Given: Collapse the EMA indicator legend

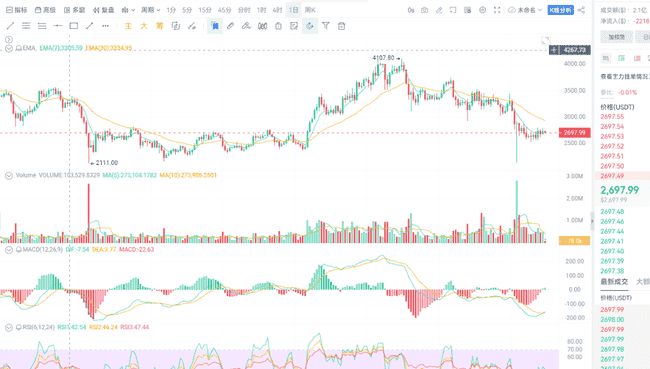Looking at the screenshot, I should pos(9,49).
